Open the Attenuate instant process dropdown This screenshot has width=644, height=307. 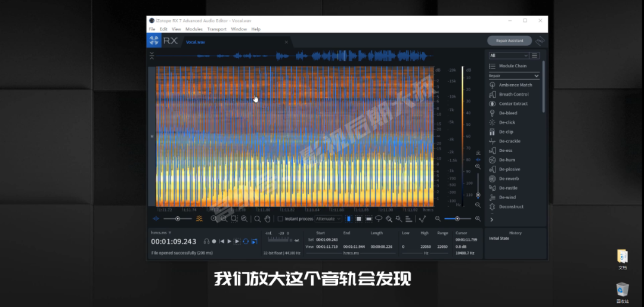tap(328, 219)
